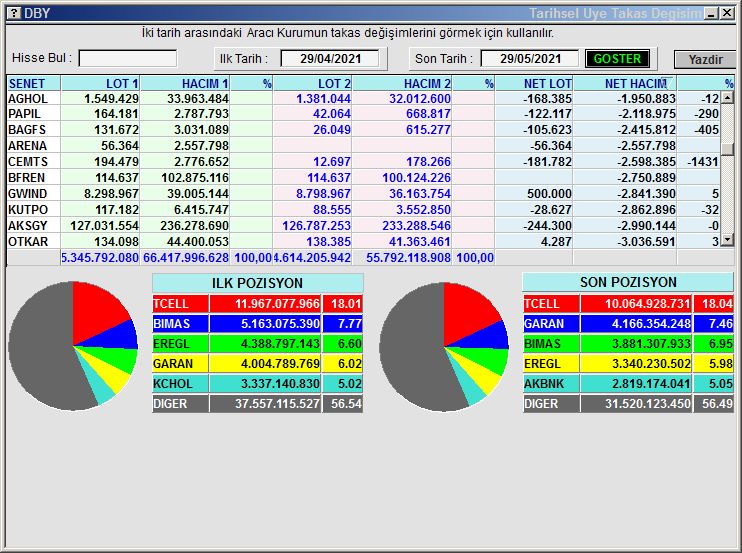Screen dimensions: 742x553
Task: Click the Yazdir print button
Action: 704,59
